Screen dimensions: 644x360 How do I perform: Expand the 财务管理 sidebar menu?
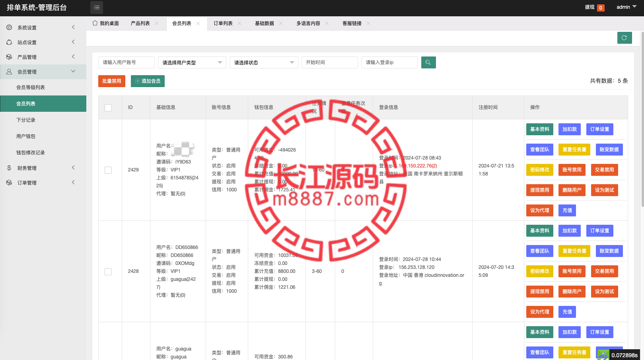pos(43,168)
